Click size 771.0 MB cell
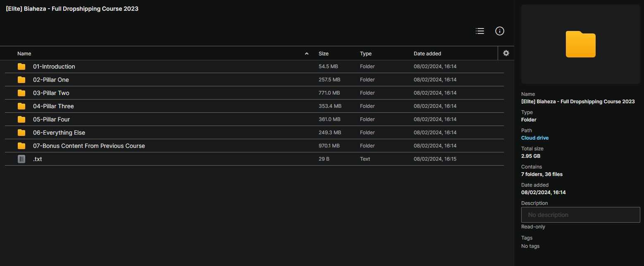Screen dimensions: 644x266 click(x=329, y=93)
